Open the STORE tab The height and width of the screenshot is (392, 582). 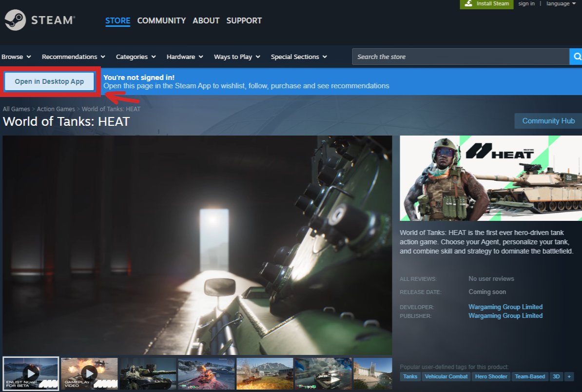(117, 20)
